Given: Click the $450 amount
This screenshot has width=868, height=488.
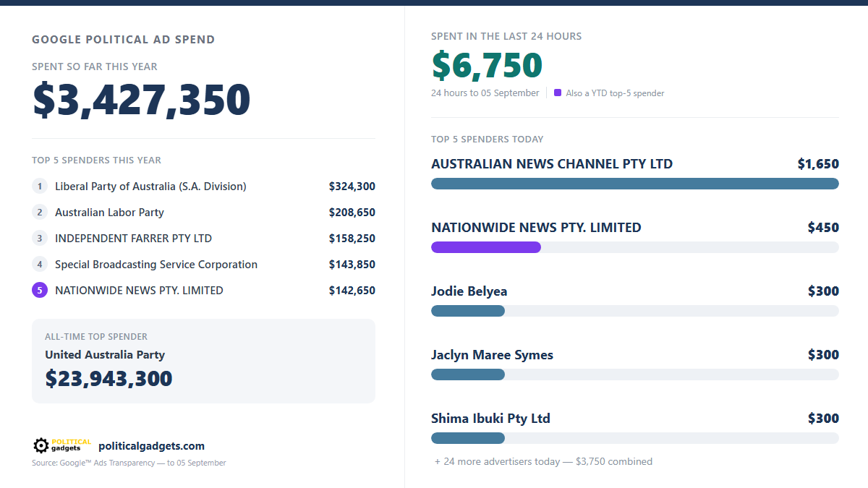Looking at the screenshot, I should tap(823, 228).
